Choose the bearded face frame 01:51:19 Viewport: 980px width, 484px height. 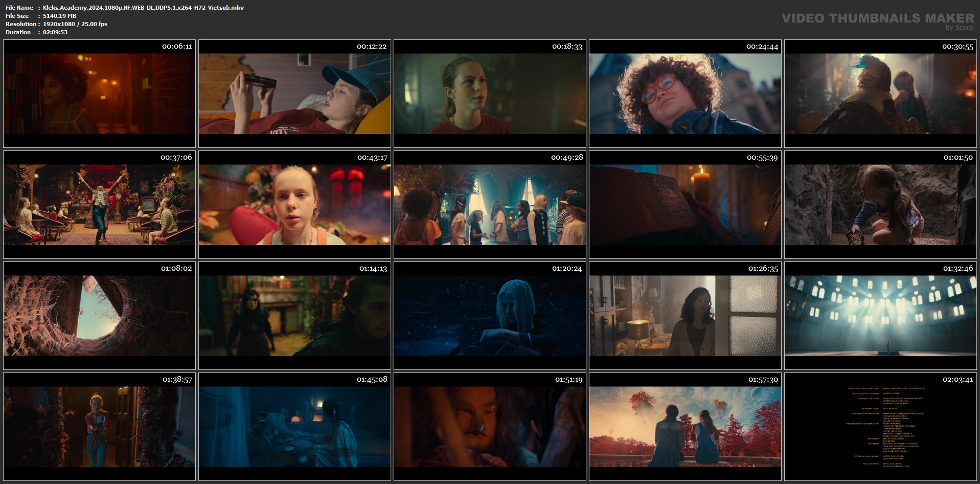490,427
